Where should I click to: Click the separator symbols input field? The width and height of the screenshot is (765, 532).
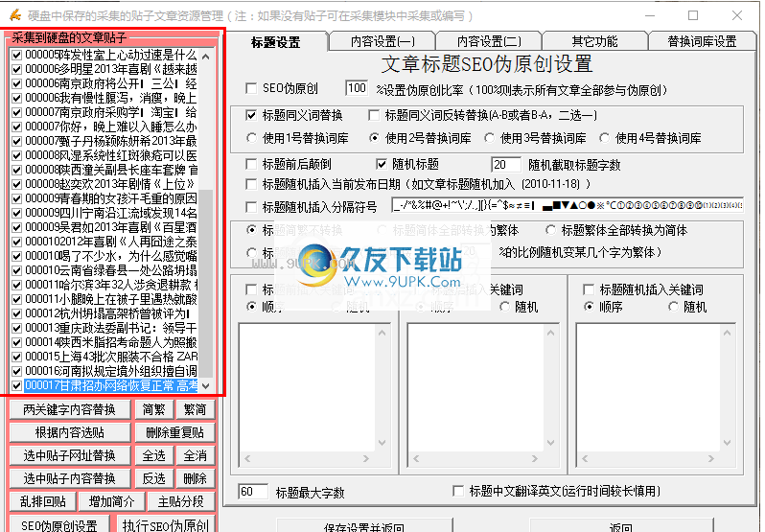click(568, 205)
